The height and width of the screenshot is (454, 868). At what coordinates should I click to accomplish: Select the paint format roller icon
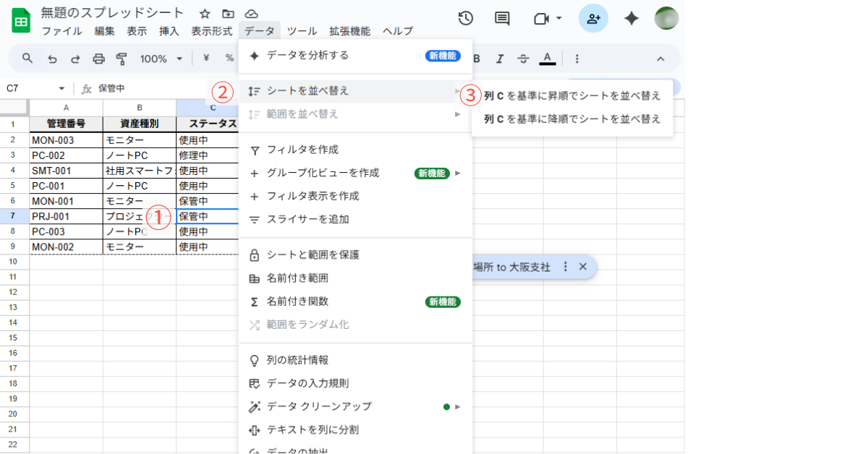(x=122, y=59)
